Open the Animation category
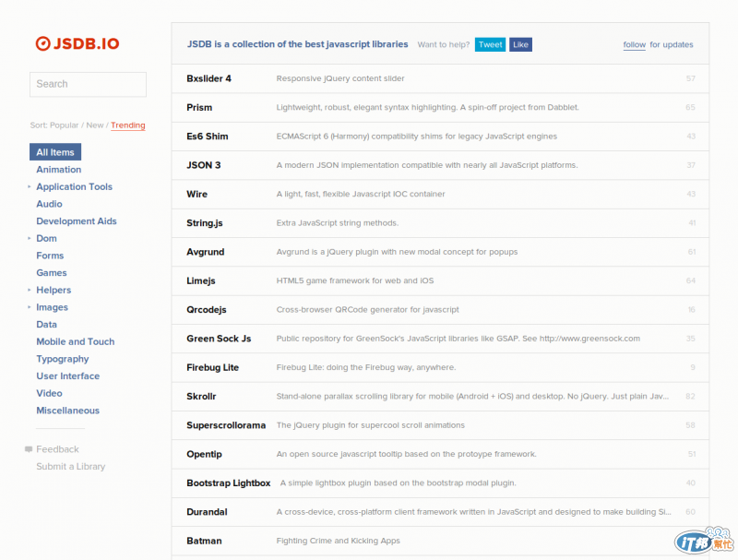Screen dimensions: 738x560 (x=59, y=170)
